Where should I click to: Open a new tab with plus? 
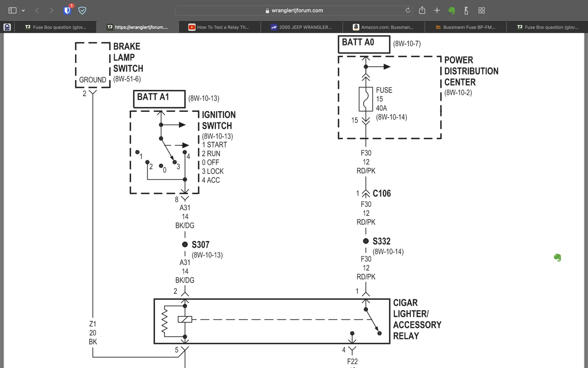pyautogui.click(x=437, y=10)
